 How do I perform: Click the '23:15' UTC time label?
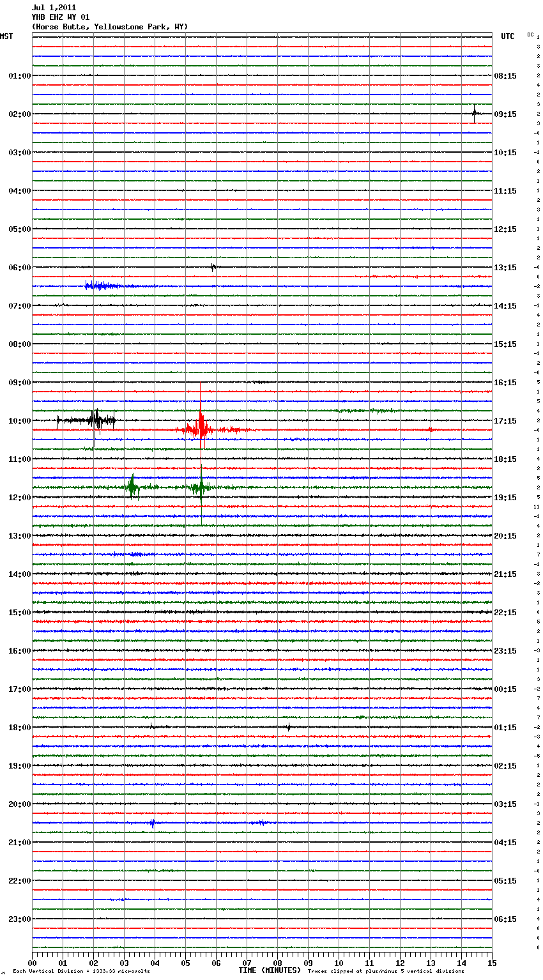click(505, 651)
